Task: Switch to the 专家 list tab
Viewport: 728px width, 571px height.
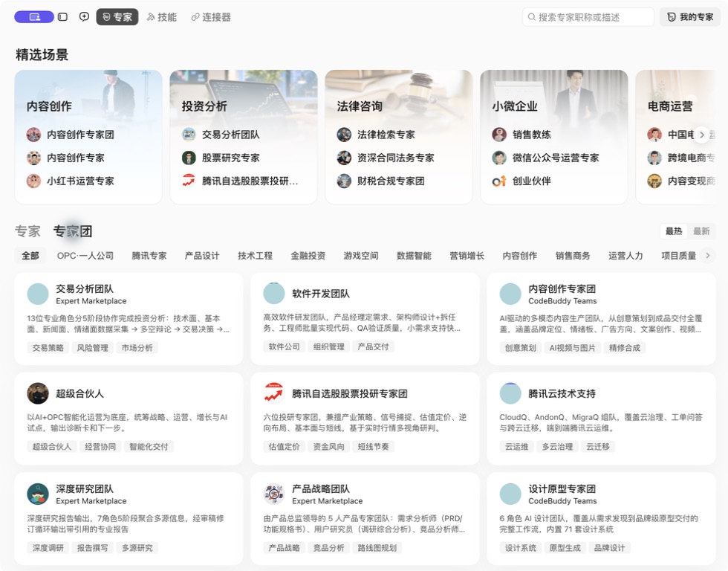Action: pyautogui.click(x=28, y=231)
